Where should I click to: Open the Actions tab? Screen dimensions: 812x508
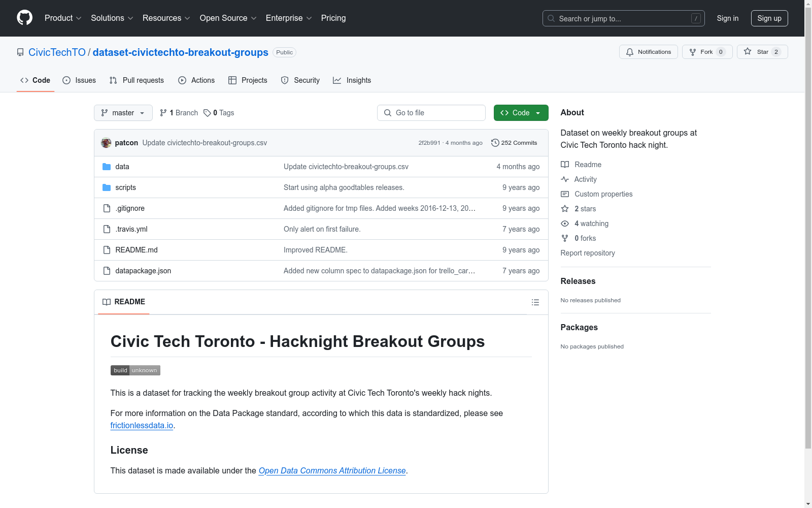coord(196,80)
